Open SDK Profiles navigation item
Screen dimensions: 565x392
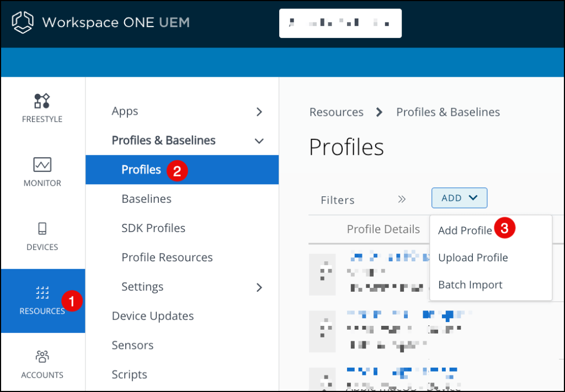[153, 228]
